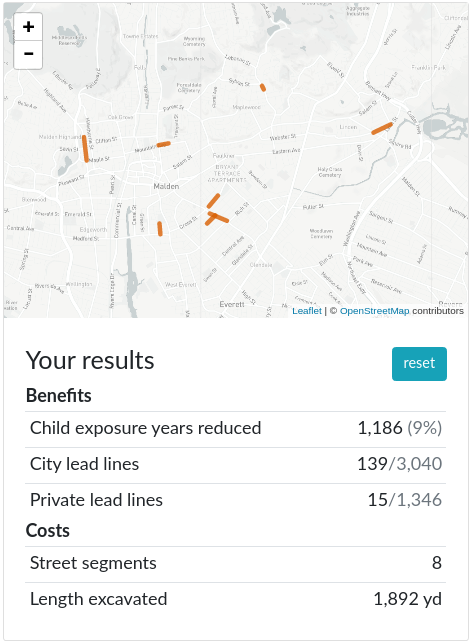This screenshot has height=644, width=472.
Task: Zoom in on the map
Action: pos(28,27)
